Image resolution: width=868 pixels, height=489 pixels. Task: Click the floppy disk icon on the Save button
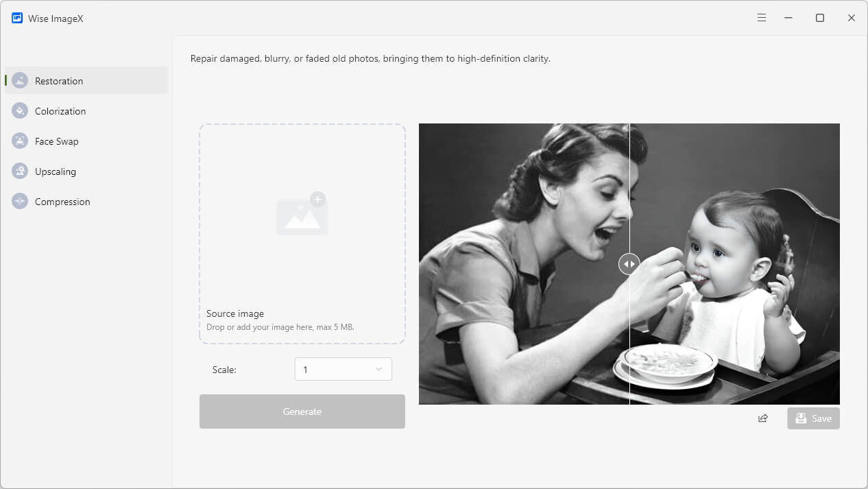coord(801,418)
